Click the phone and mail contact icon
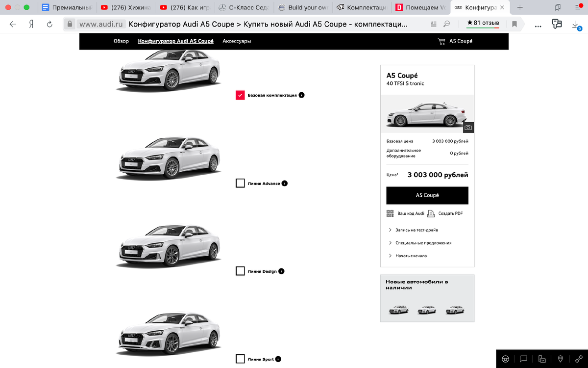 (x=542, y=359)
